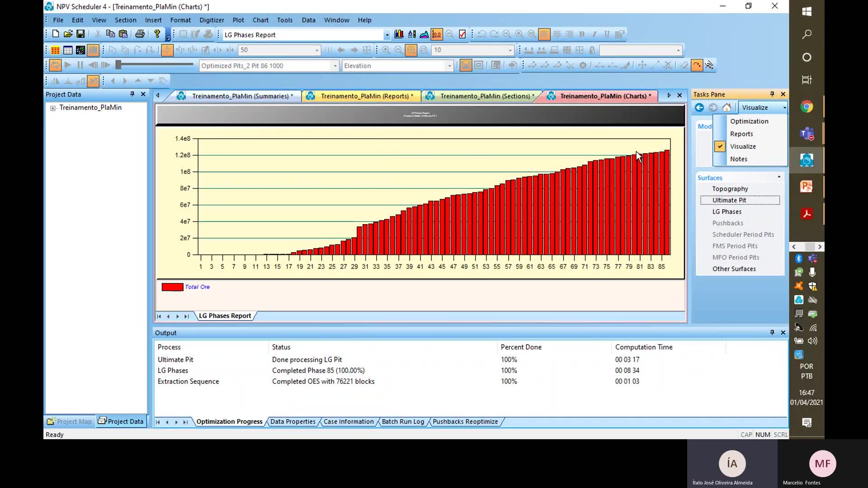
Task: Open the Chart menu
Action: click(x=260, y=20)
